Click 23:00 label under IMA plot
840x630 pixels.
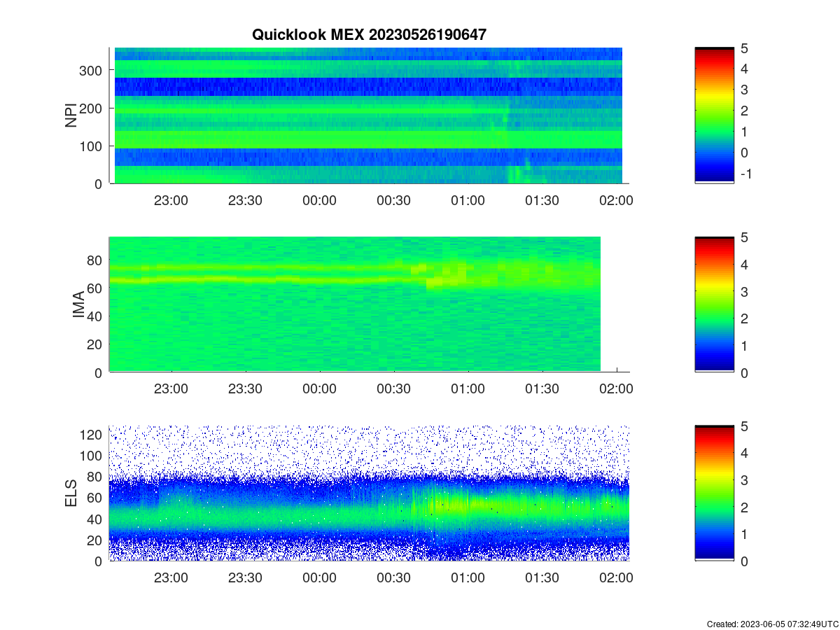(171, 389)
